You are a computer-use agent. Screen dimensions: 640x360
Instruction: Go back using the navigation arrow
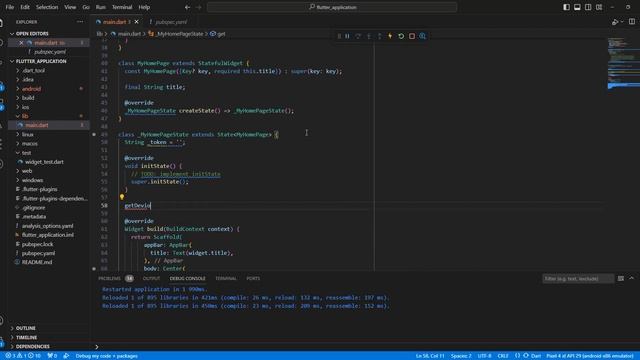tap(187, 7)
